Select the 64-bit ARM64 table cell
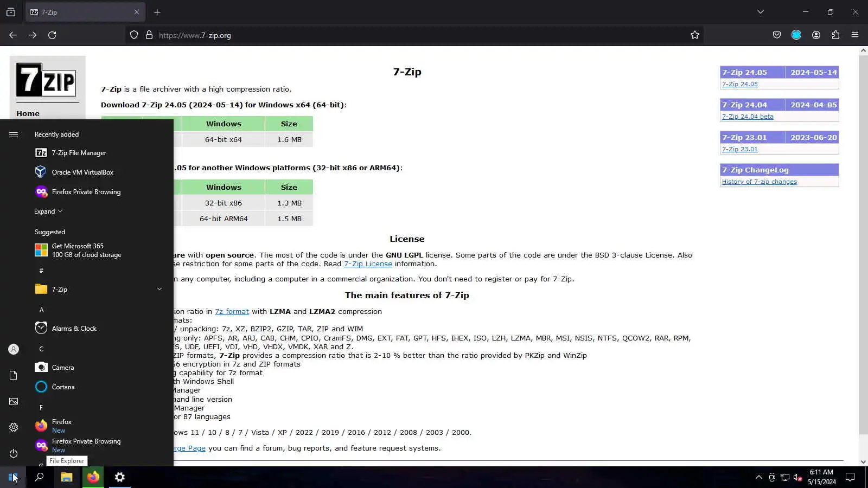Screen dimensions: 868x488 (224, 219)
